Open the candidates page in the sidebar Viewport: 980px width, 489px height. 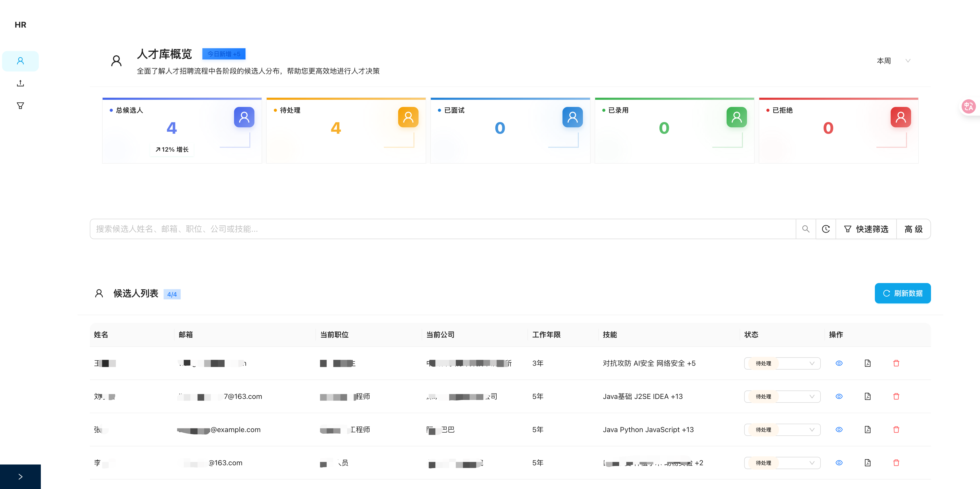[20, 61]
